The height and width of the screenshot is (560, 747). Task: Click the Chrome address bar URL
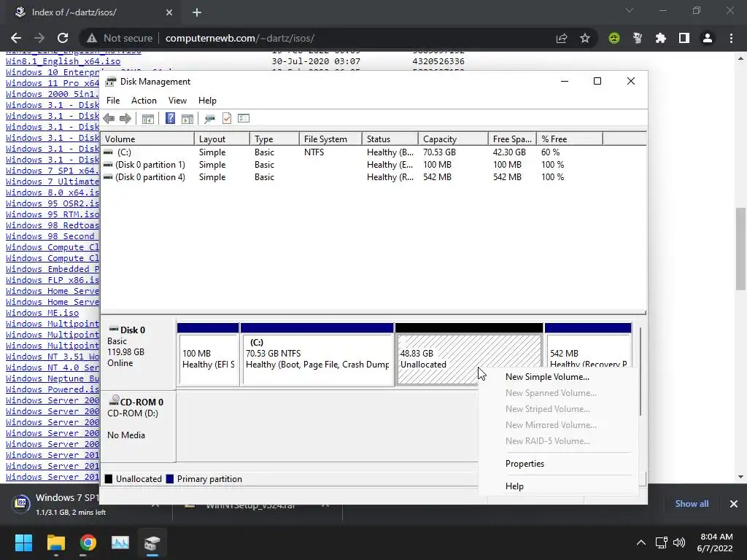(x=239, y=38)
